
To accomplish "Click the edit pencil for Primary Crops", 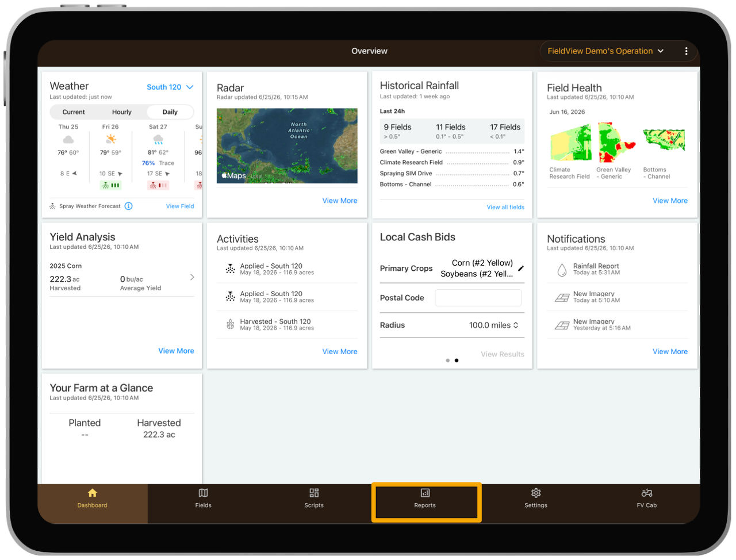I will [x=521, y=269].
